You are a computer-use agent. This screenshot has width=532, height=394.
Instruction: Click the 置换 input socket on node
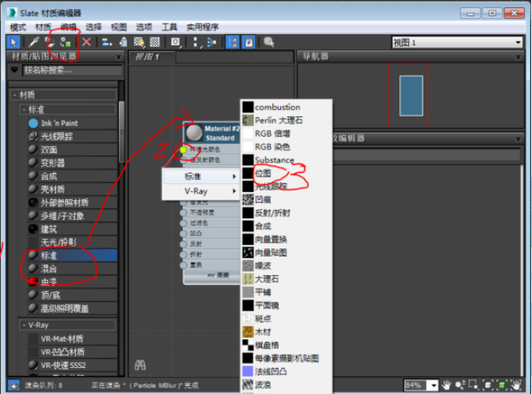183,265
